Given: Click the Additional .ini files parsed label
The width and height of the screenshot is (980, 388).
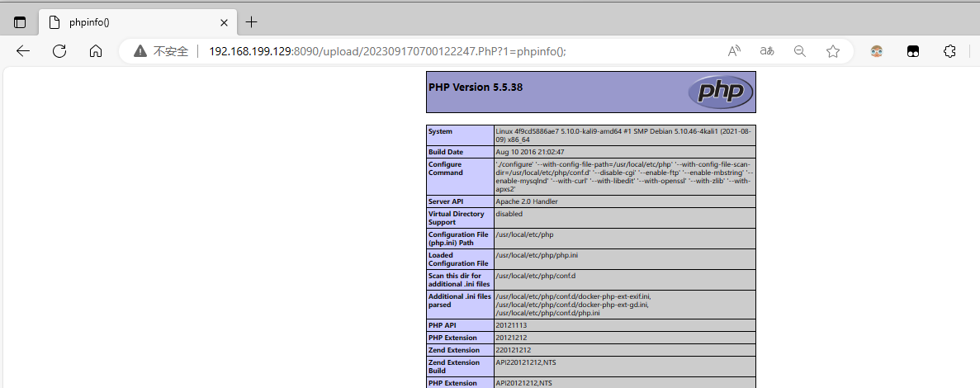Looking at the screenshot, I should tap(460, 305).
